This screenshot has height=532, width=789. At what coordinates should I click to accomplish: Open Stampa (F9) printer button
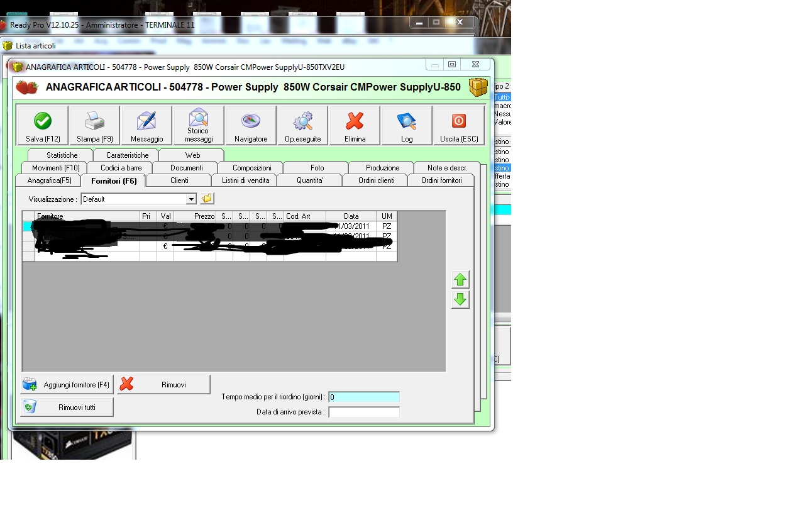[95, 125]
